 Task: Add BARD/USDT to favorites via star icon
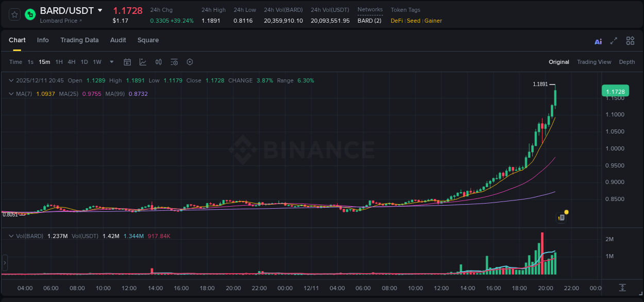tap(14, 14)
